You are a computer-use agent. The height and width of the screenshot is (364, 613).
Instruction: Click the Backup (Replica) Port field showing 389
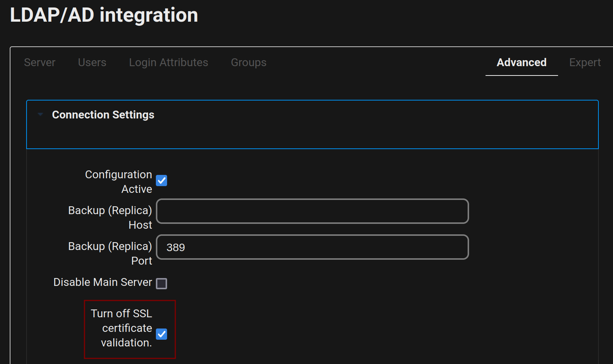(x=312, y=247)
